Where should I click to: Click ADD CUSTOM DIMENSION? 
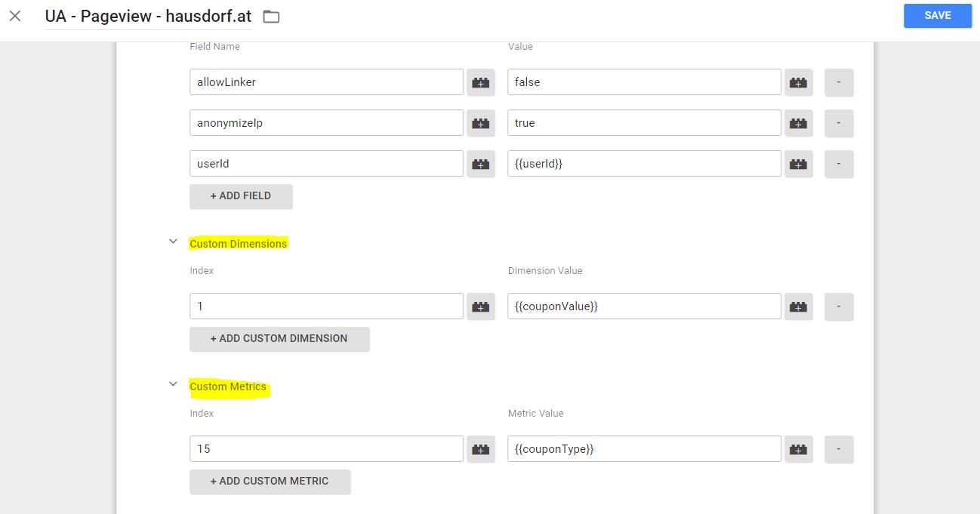279,339
